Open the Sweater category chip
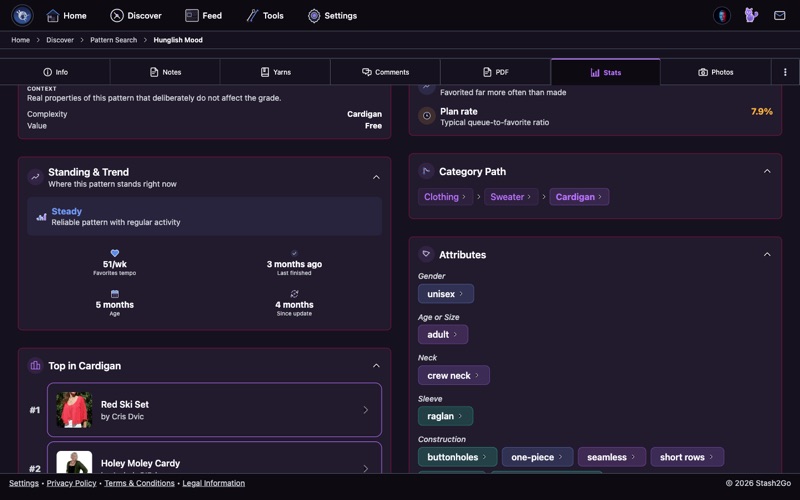 (x=511, y=197)
